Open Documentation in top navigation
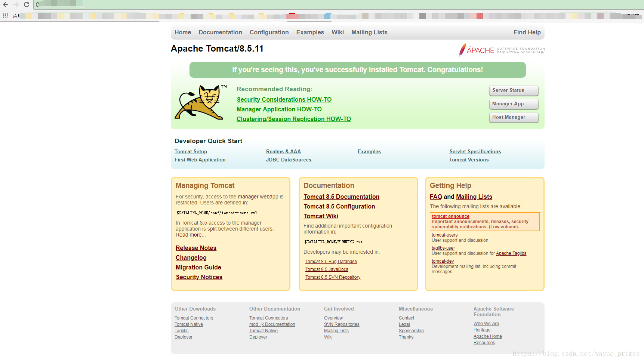The height and width of the screenshot is (361, 644). (x=220, y=33)
